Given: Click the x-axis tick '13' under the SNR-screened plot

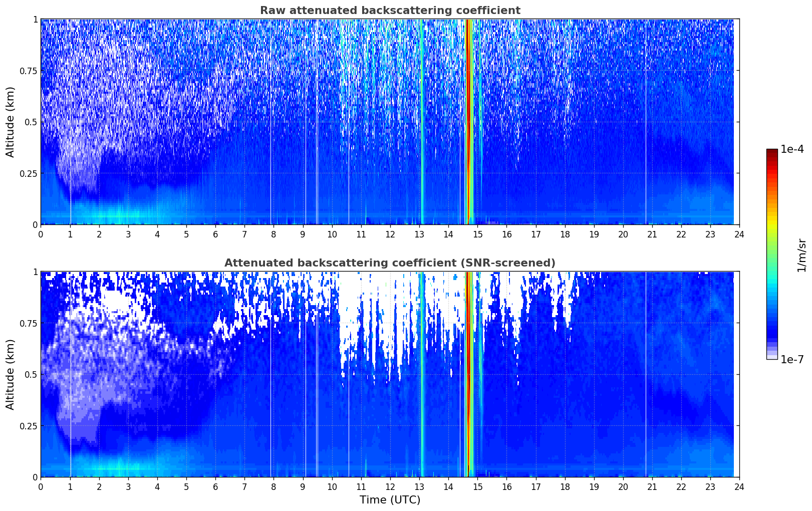Looking at the screenshot, I should [419, 487].
